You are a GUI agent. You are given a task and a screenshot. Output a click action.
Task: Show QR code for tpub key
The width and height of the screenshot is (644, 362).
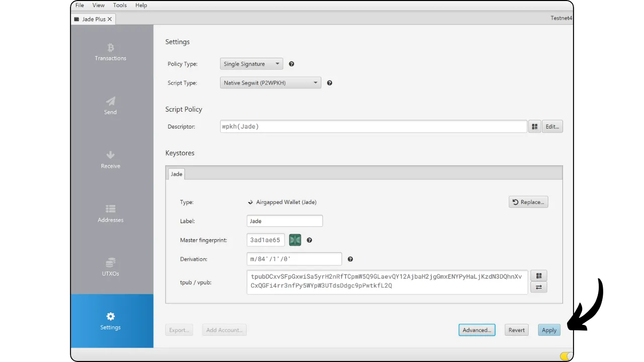pyautogui.click(x=539, y=276)
